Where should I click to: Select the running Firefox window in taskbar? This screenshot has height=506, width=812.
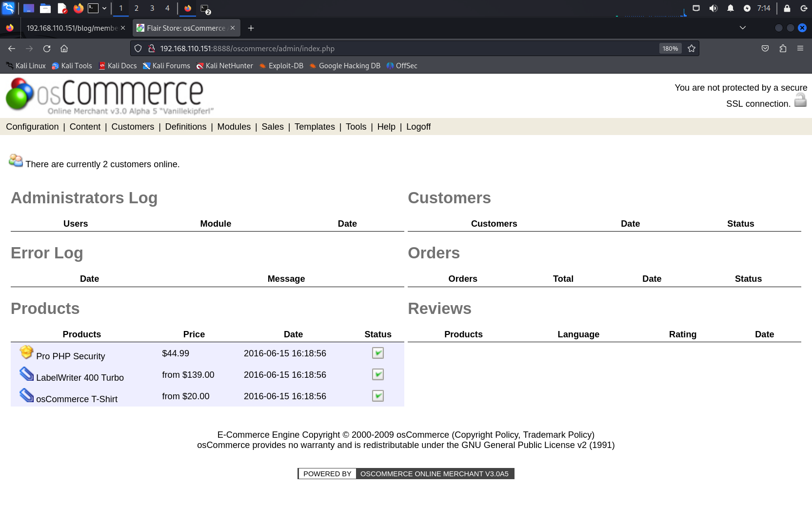(x=188, y=8)
